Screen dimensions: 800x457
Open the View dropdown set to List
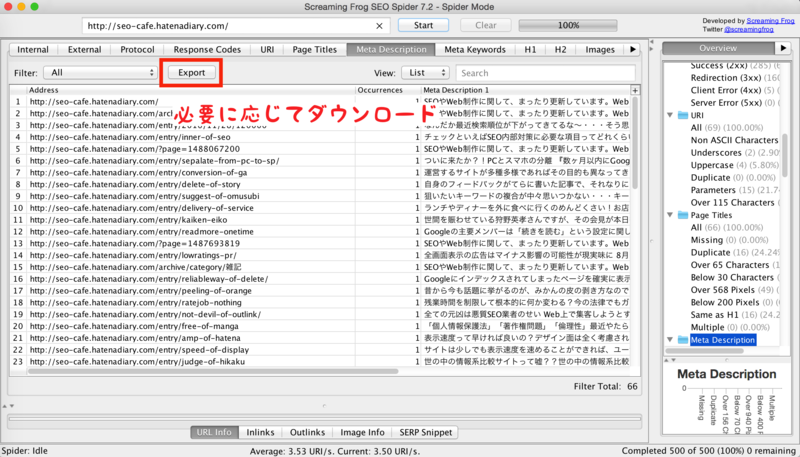click(x=426, y=73)
